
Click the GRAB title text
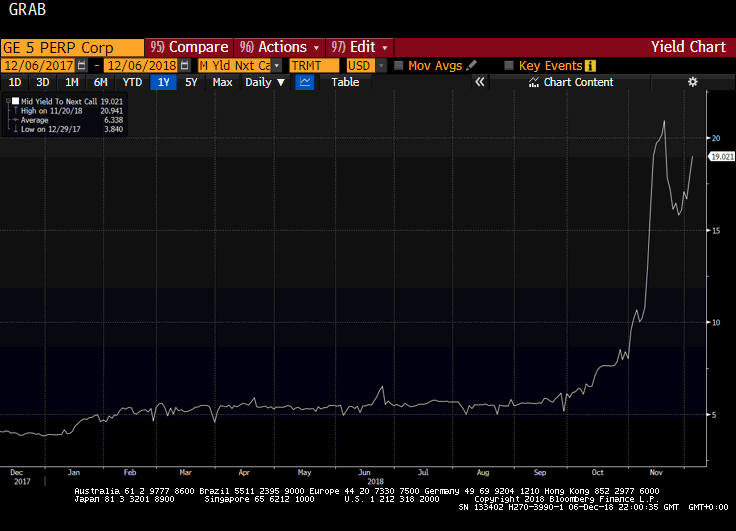(x=27, y=9)
